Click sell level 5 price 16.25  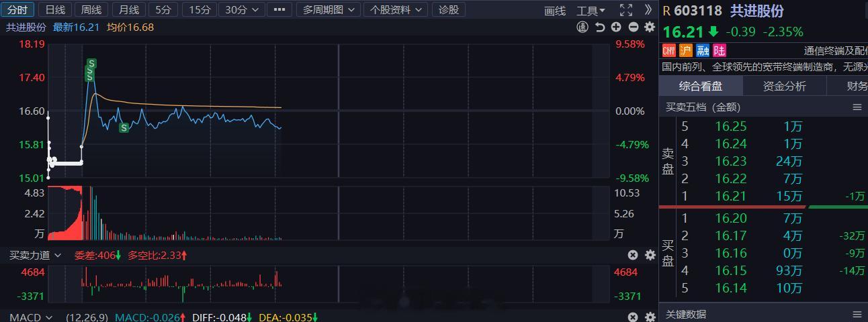point(731,126)
